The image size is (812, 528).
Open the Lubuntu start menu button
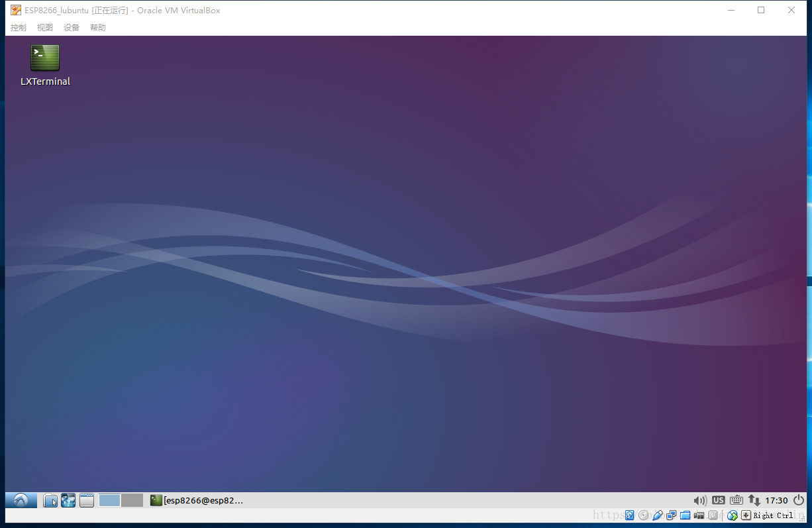[21, 500]
